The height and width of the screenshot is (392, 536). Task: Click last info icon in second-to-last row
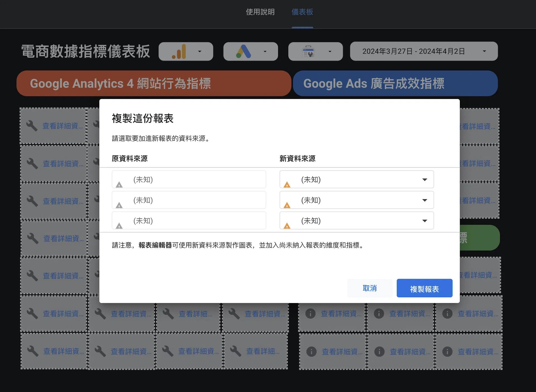click(447, 314)
